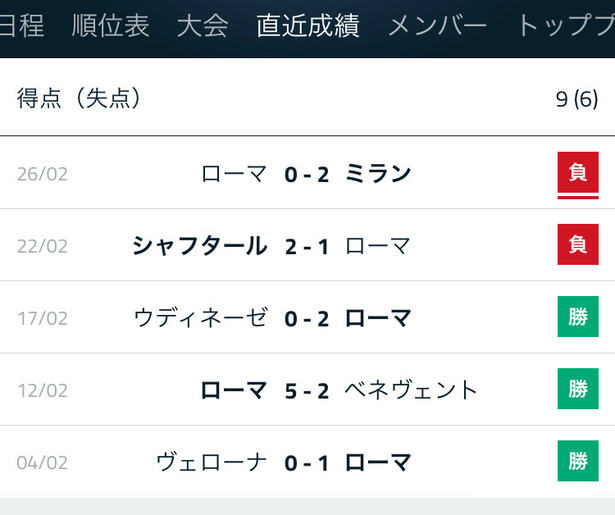Click the green 勝 badge for 17/02 match

(x=578, y=317)
